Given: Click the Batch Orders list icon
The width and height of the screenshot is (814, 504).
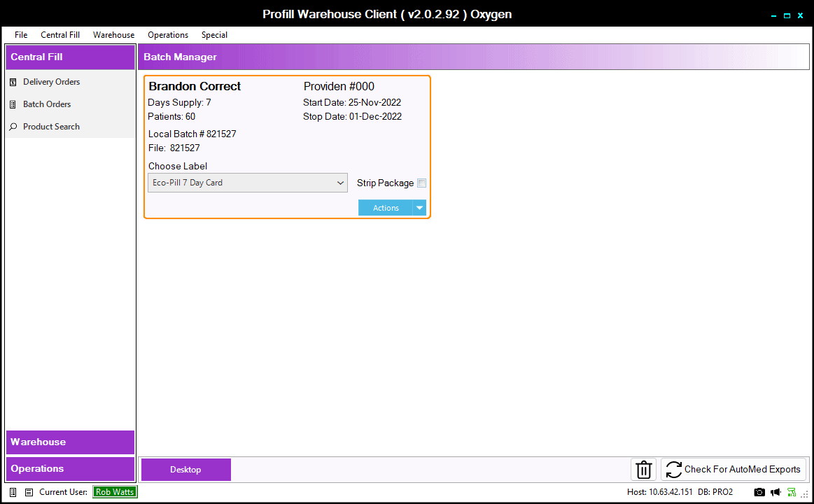Looking at the screenshot, I should click(13, 104).
